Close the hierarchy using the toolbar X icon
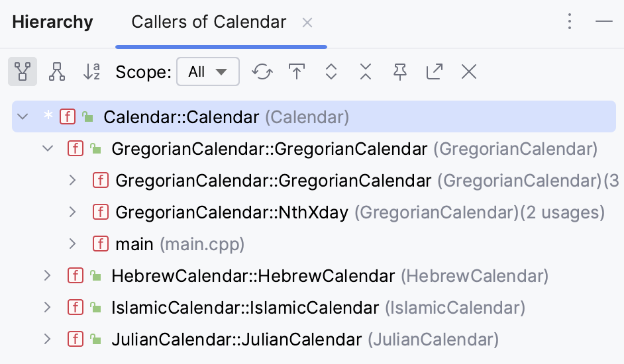Screen dimensions: 624x364 click(x=469, y=71)
